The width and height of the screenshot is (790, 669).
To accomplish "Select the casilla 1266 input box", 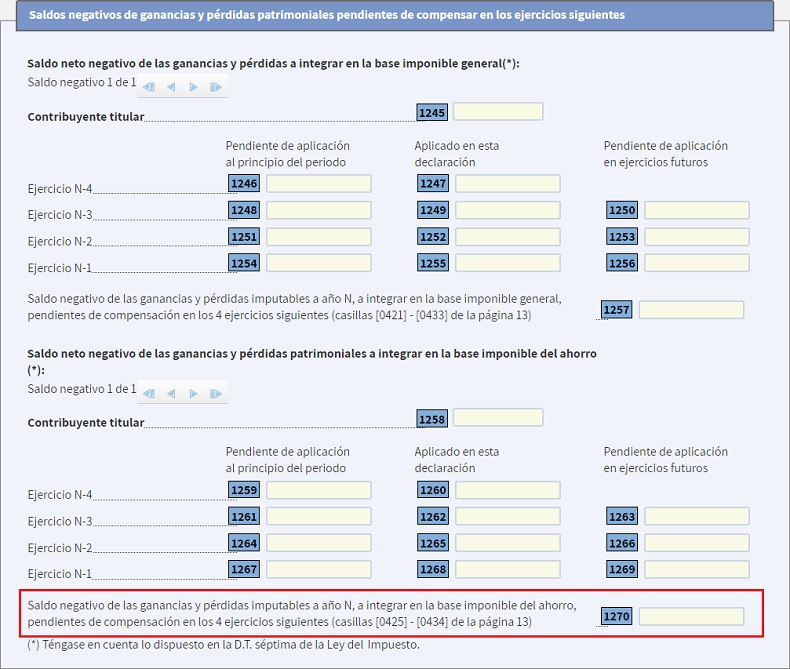I will click(697, 543).
